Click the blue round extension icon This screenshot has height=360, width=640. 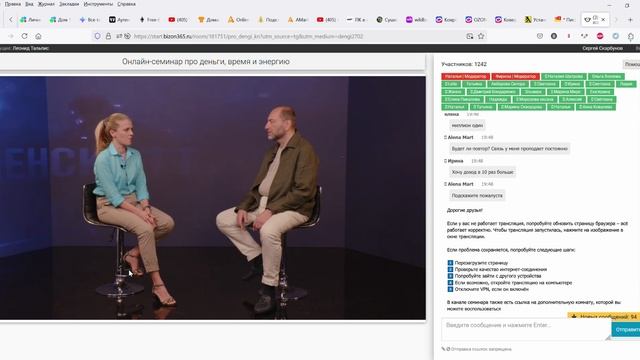tap(616, 36)
